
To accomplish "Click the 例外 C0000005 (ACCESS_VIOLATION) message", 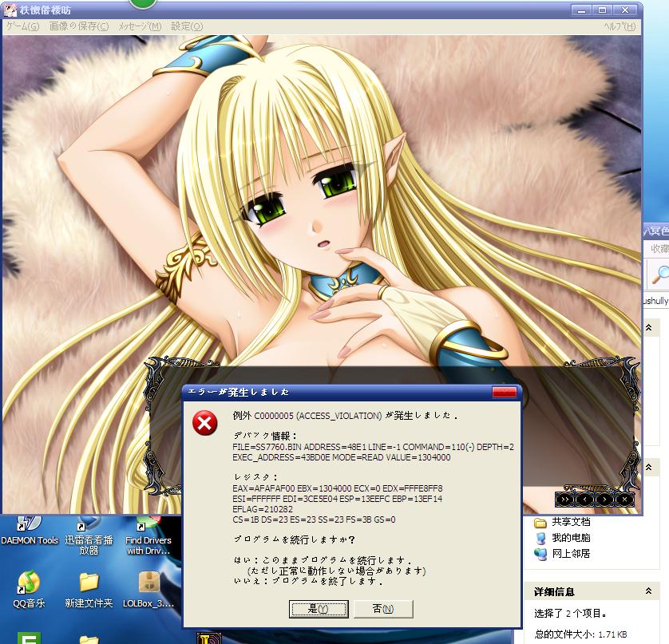I will [x=345, y=416].
